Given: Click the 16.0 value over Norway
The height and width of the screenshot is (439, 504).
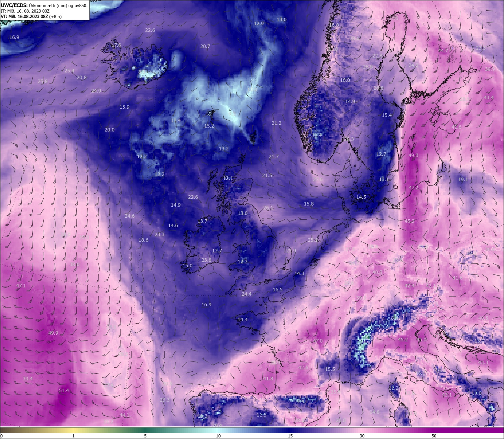Looking at the screenshot, I should click(x=345, y=80).
